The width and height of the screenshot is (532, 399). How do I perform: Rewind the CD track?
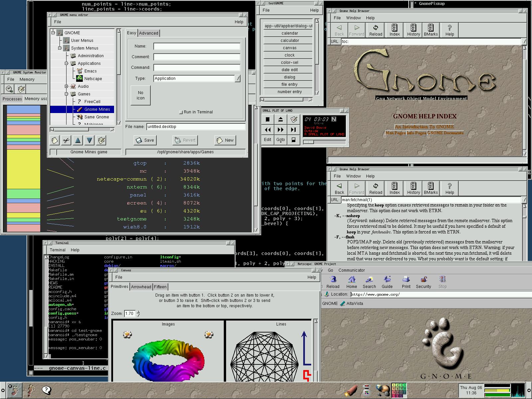268,130
